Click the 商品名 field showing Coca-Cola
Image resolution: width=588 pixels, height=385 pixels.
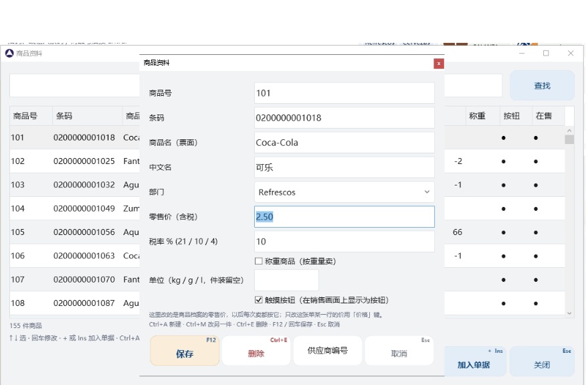[345, 143]
